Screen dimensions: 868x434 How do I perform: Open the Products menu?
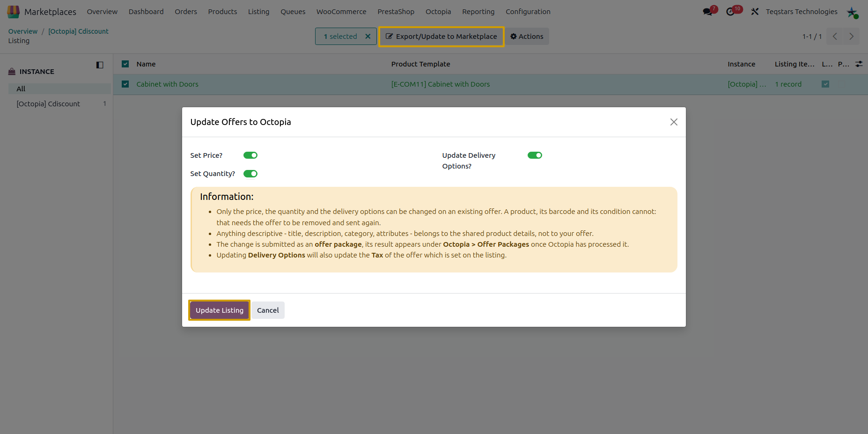(x=222, y=12)
